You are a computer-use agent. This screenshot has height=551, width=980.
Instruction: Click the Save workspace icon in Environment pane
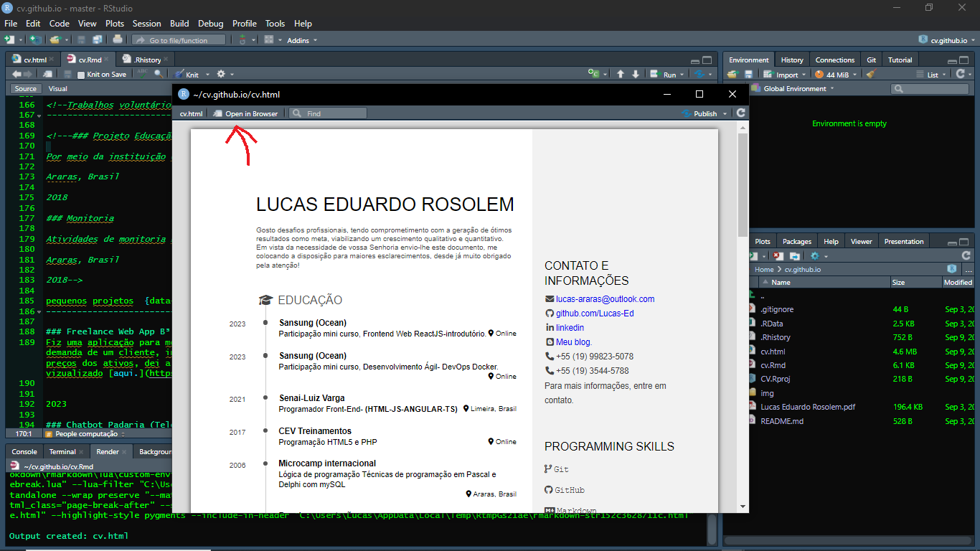tap(748, 74)
